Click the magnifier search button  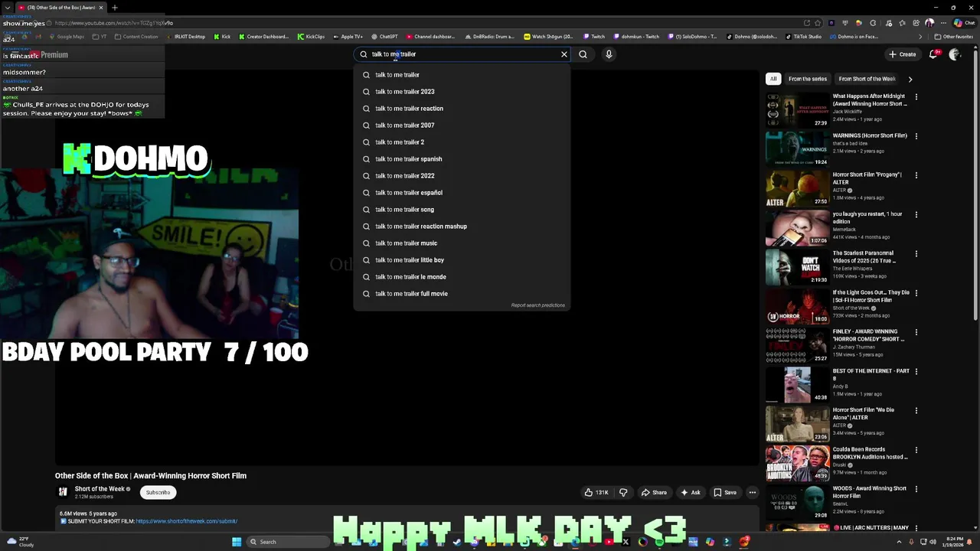point(583,54)
